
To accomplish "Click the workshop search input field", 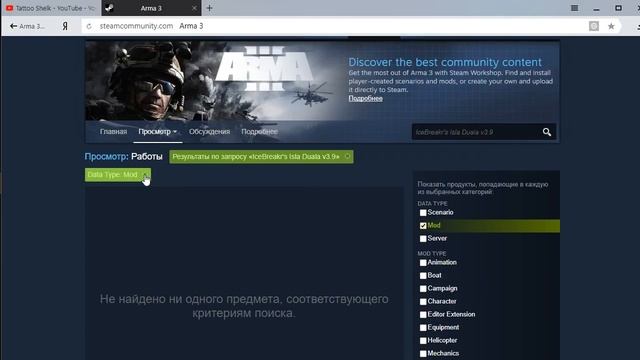I will click(x=476, y=132).
